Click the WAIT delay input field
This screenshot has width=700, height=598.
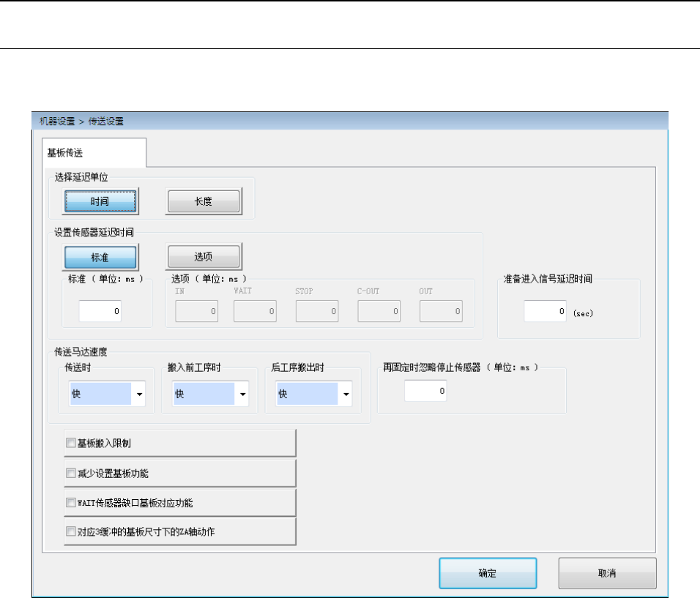click(x=255, y=311)
